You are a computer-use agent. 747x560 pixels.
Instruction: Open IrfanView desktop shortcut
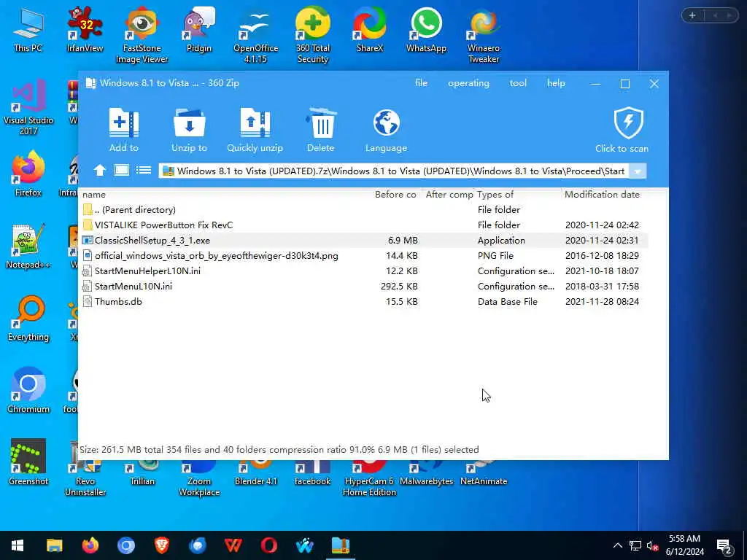tap(85, 29)
